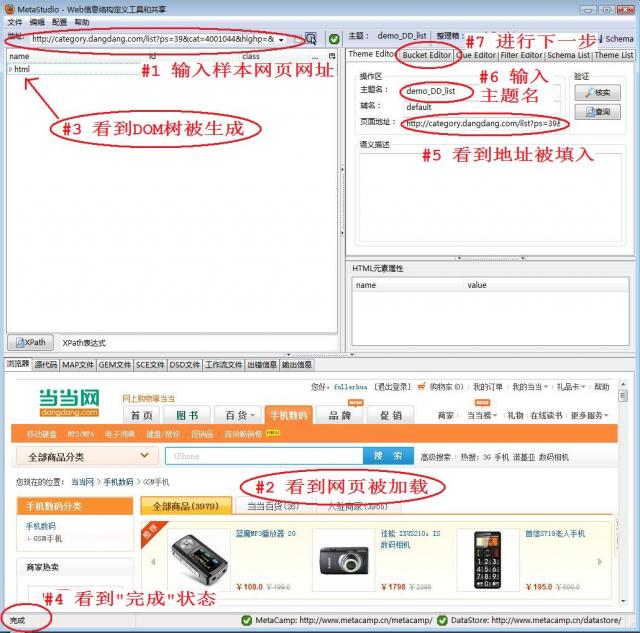Open the 百货 dropdown tab on webpage
This screenshot has width=640, height=633.
tap(240, 415)
